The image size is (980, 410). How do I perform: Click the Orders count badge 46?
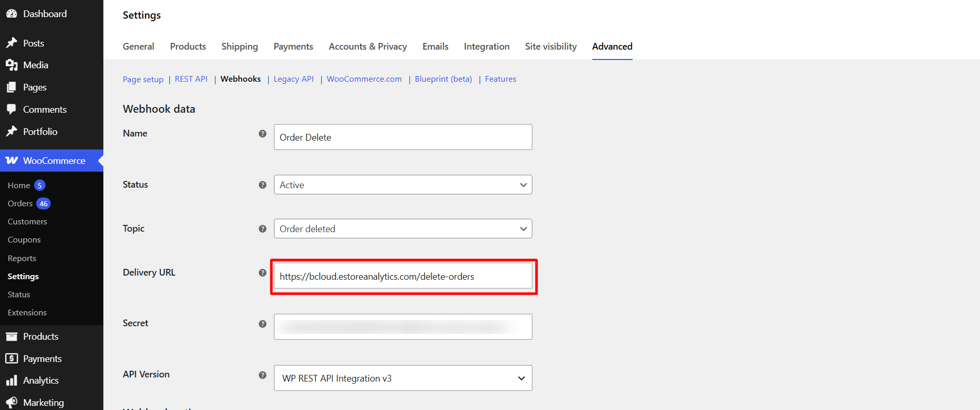point(43,204)
